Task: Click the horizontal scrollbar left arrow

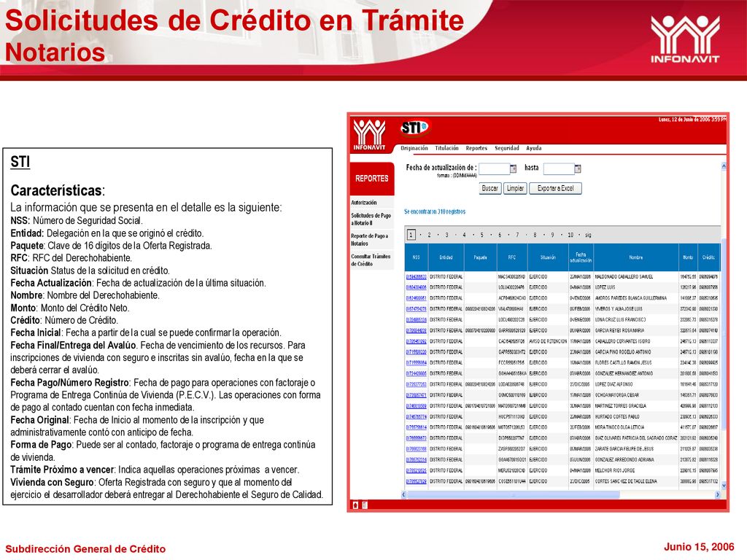Action: click(x=404, y=495)
